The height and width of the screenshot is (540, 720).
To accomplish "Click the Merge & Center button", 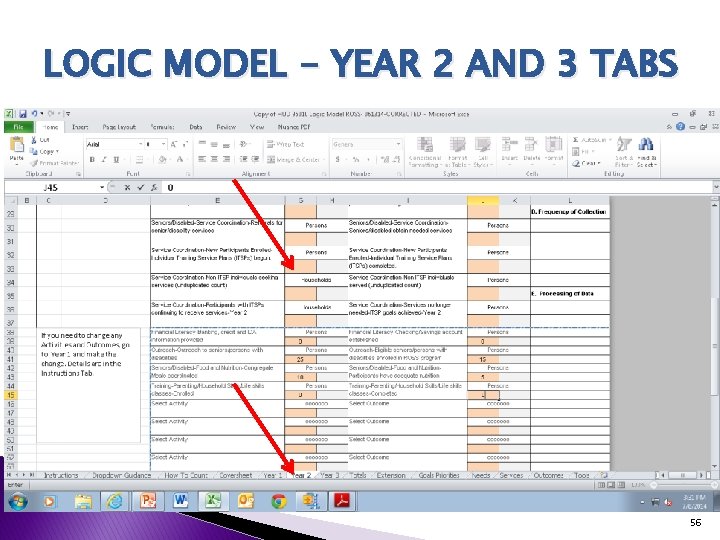I will (293, 159).
